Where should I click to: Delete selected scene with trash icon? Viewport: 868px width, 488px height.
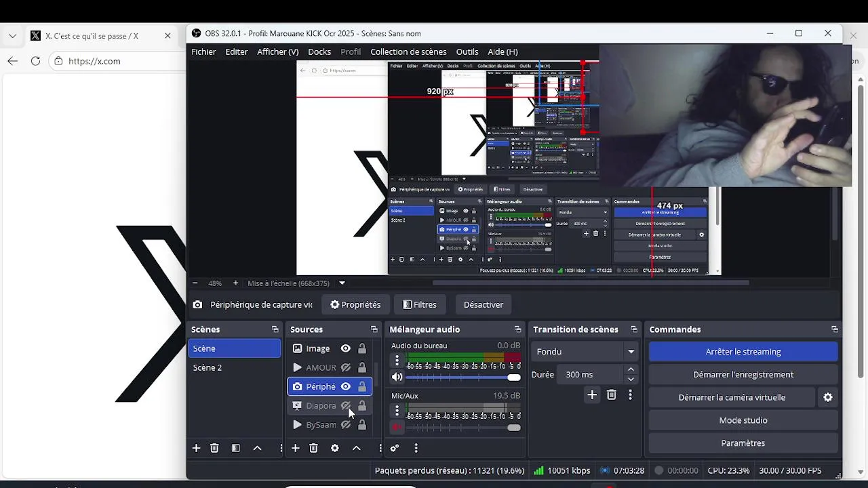(214, 448)
